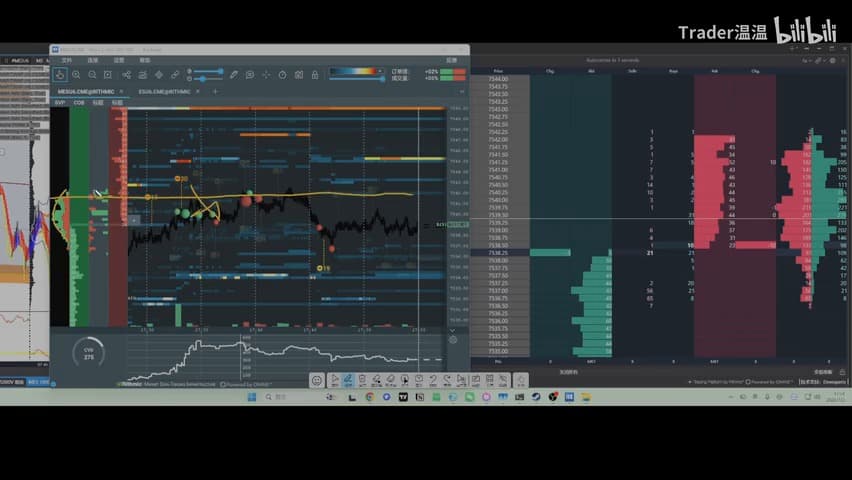Viewport: 852px width, 480px height.
Task: Switch to ESU4.CME@RITHMIC tab
Action: point(164,91)
